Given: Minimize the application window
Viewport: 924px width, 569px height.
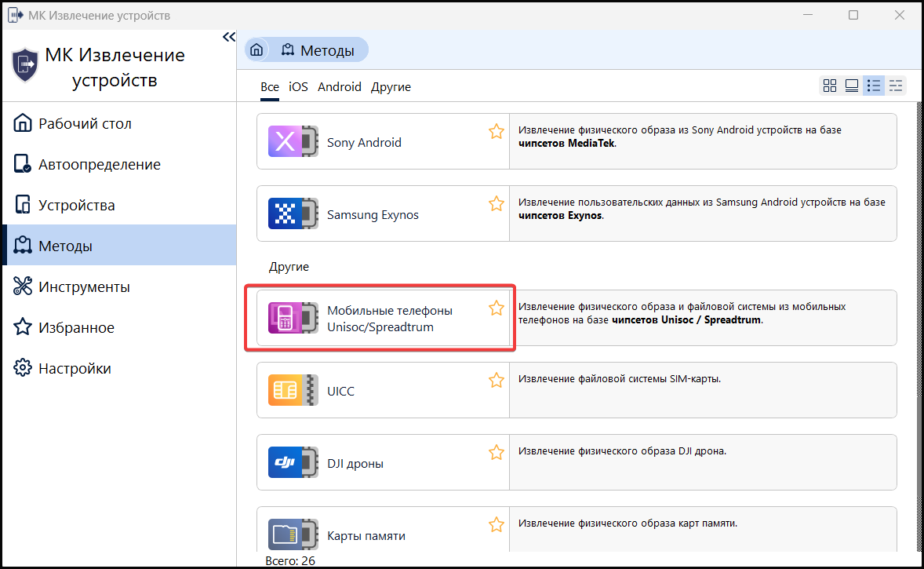Looking at the screenshot, I should click(808, 15).
